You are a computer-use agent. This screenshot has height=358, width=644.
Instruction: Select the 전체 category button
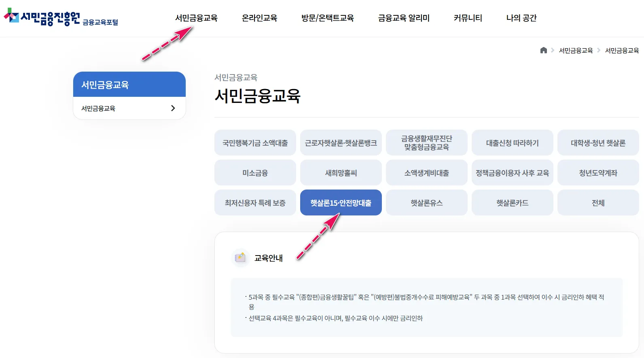598,202
